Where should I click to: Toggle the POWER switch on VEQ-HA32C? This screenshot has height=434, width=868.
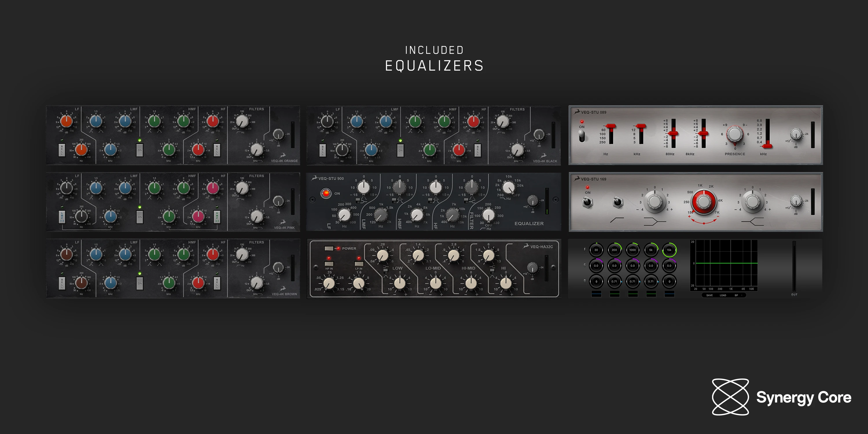pos(329,248)
